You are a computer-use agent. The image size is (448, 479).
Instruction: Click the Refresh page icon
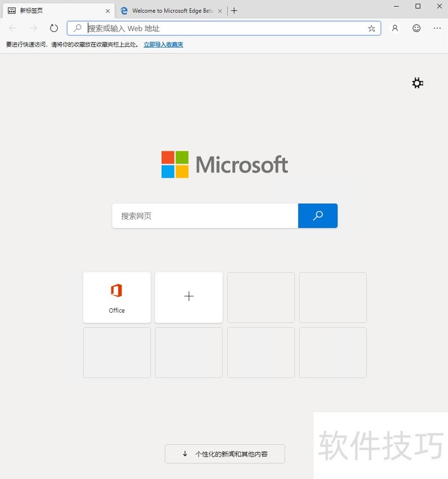[x=54, y=28]
